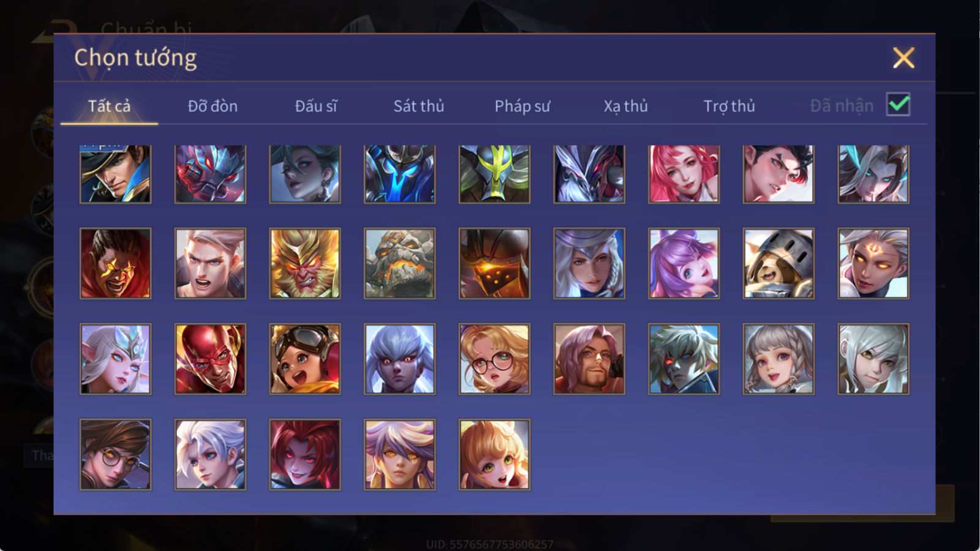
Task: Choose the purple-haired bunny girl hero
Action: pyautogui.click(x=684, y=263)
